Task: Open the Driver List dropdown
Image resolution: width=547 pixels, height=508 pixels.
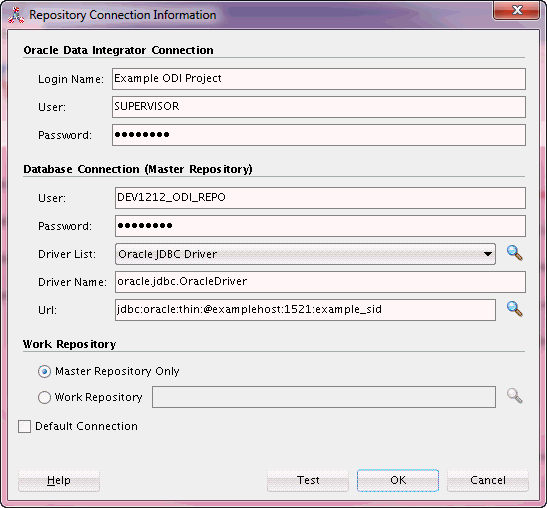Action: coord(305,254)
